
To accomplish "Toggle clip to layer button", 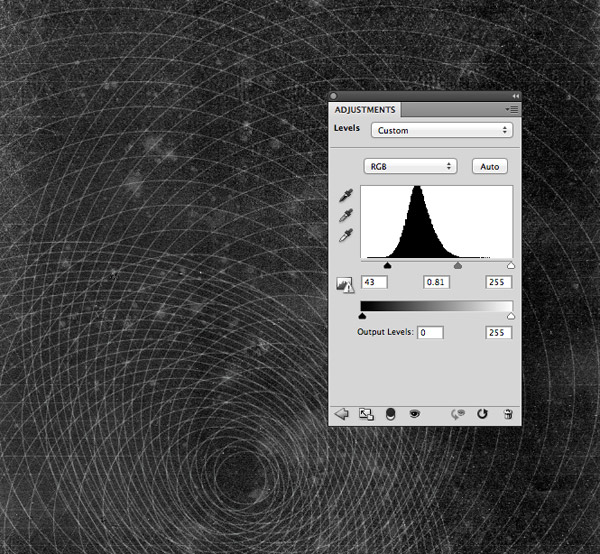I will 390,414.
